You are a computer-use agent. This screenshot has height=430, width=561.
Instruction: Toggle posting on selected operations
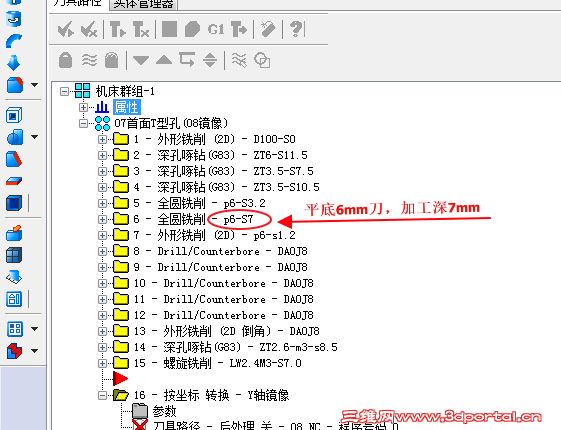click(112, 60)
